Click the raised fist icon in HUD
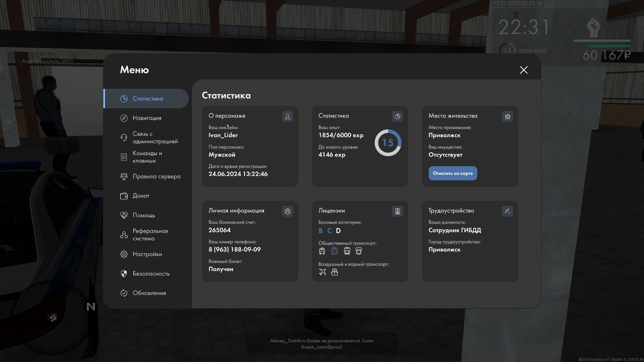Viewport: 644px width, 362px height. click(x=594, y=28)
